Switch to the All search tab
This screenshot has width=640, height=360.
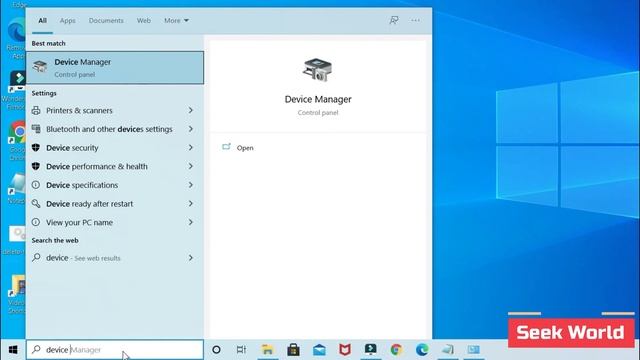(42, 20)
